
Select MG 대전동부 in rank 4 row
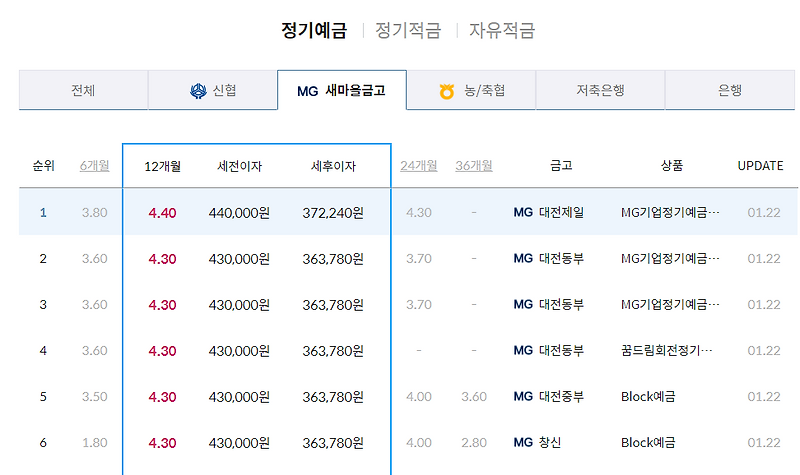click(x=548, y=350)
